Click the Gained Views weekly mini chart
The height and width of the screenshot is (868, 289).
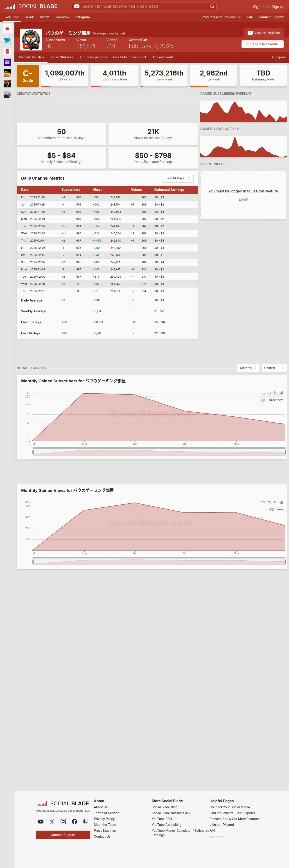coord(243,146)
